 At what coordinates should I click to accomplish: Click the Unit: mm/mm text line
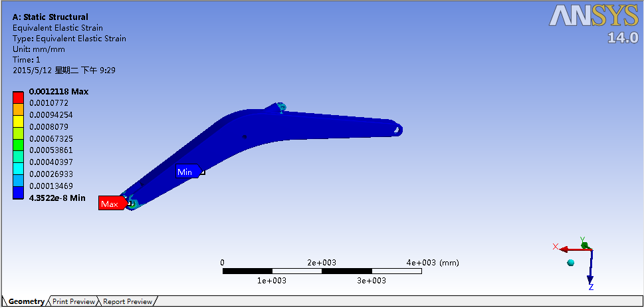[39, 49]
